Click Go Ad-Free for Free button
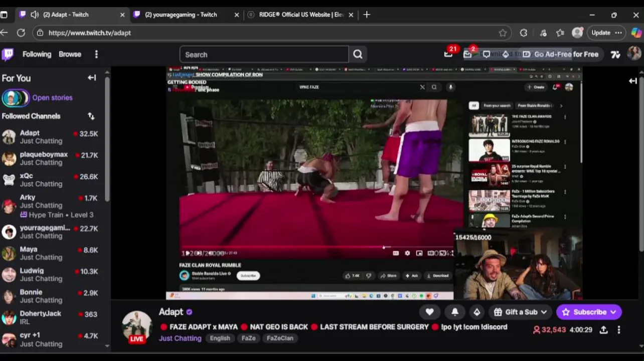Screen dimensions: 644x361 (x=561, y=54)
